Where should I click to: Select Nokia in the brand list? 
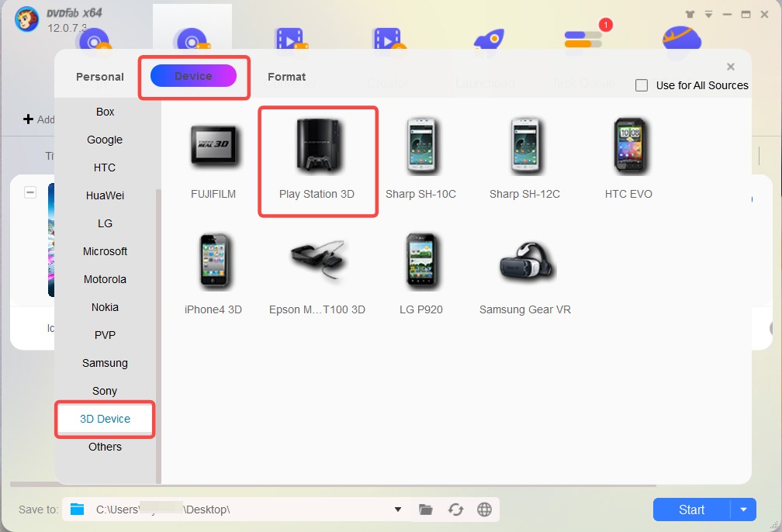(x=106, y=307)
